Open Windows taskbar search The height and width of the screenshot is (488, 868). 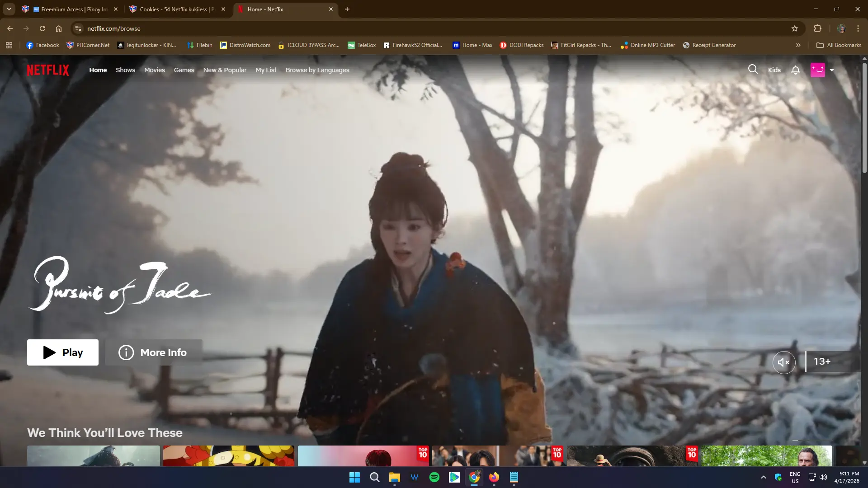[x=375, y=477]
